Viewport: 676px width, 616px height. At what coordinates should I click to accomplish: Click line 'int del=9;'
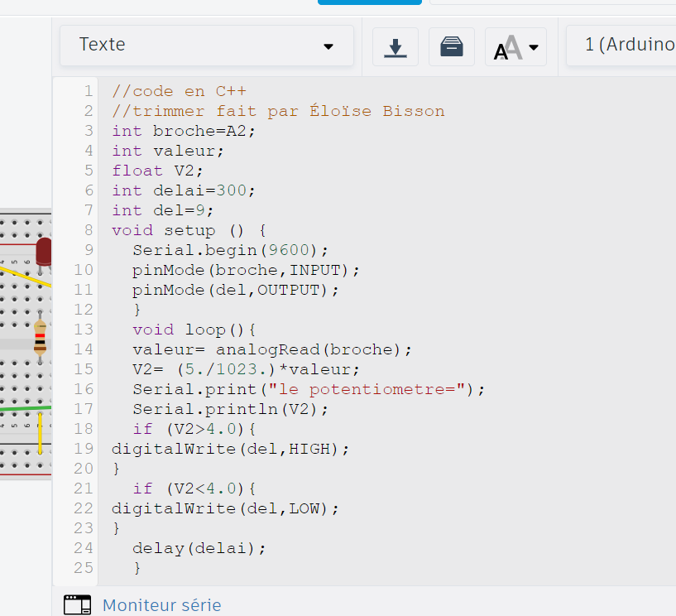tap(162, 210)
